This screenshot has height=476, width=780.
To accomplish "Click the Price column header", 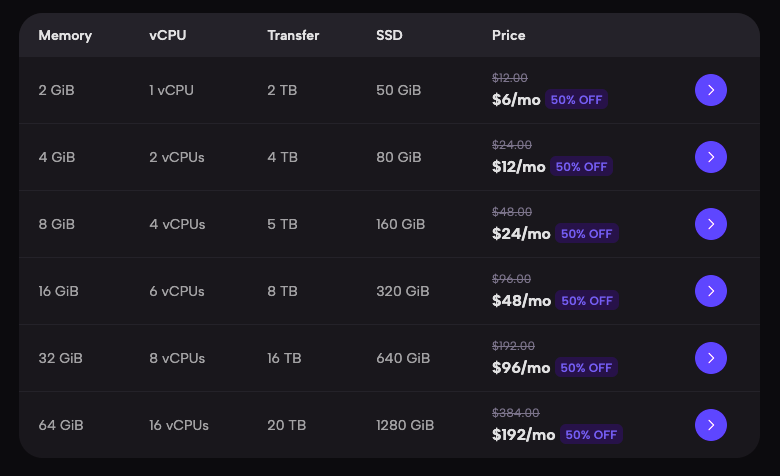I will [508, 36].
